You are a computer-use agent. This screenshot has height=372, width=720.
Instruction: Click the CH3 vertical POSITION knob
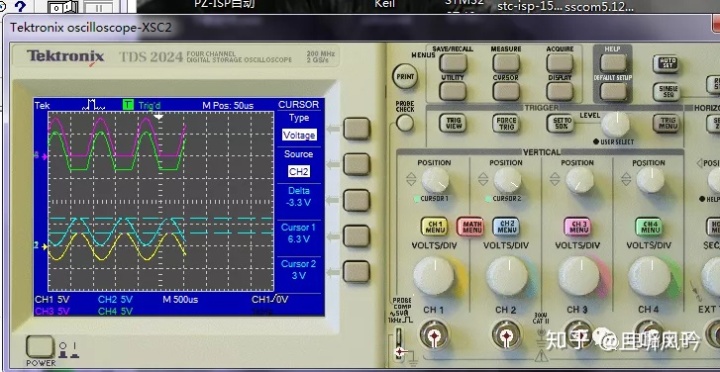(579, 180)
